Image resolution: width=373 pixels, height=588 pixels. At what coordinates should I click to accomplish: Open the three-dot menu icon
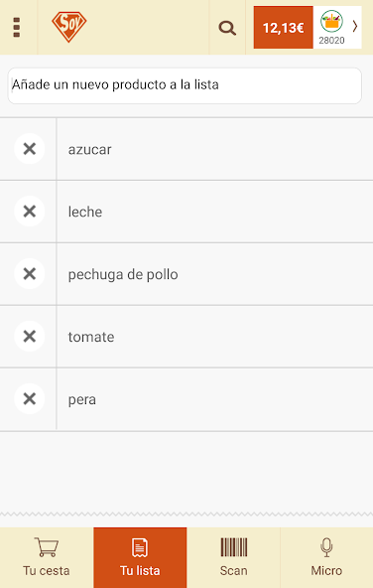click(17, 27)
